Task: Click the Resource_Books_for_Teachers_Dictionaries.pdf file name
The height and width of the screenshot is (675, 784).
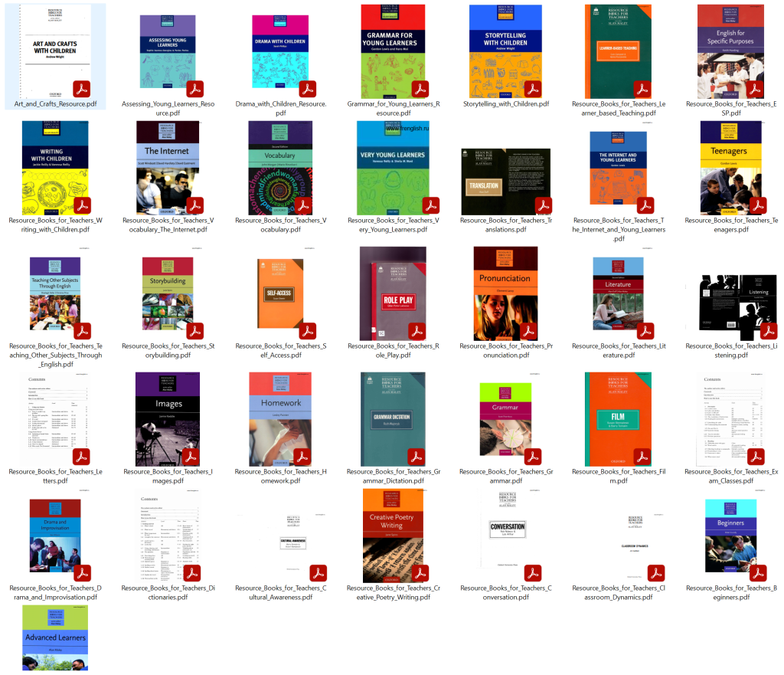Action: (168, 592)
